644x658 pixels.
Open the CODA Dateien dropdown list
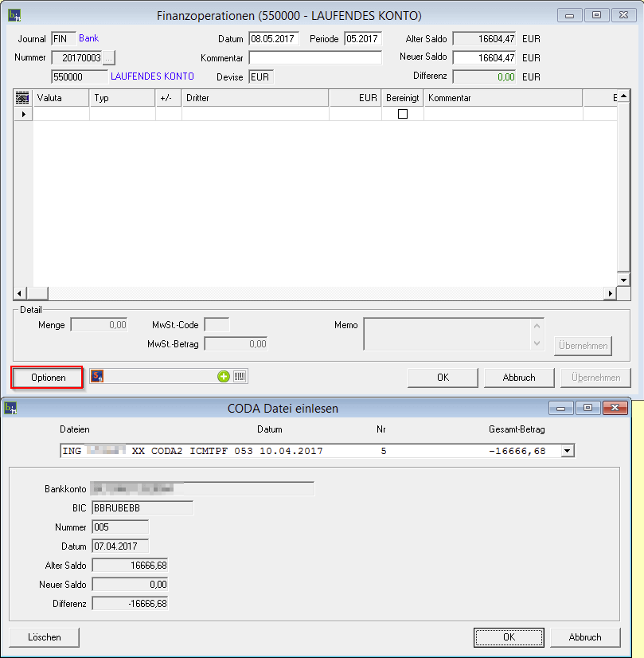[x=567, y=451]
